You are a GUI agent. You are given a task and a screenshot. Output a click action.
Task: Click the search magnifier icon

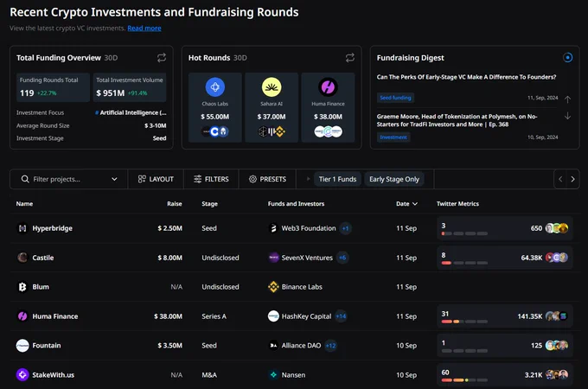(x=25, y=179)
